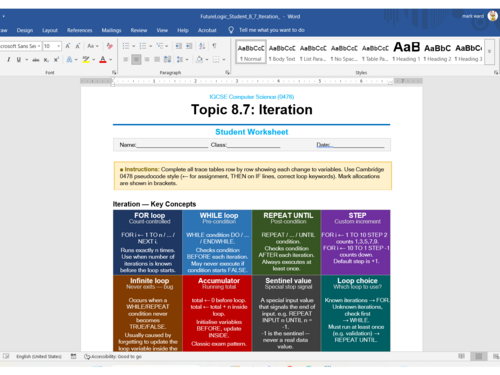Open Styles pane dialog launcher
The height and width of the screenshot is (375, 500).
click(x=496, y=72)
